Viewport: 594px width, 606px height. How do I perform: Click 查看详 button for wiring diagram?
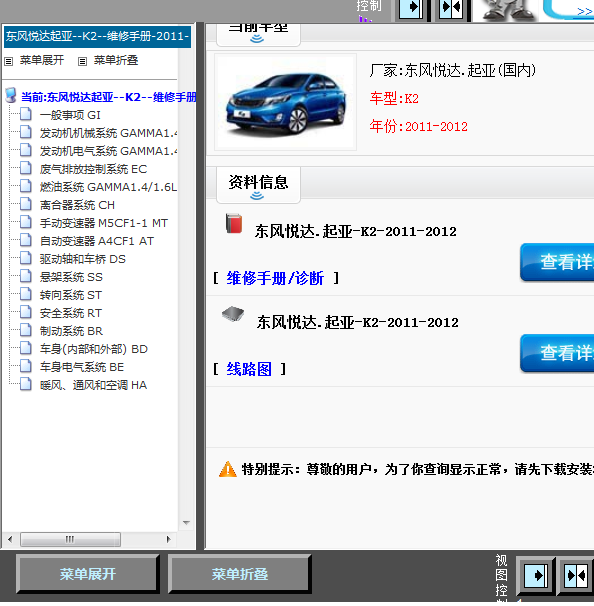pyautogui.click(x=557, y=353)
